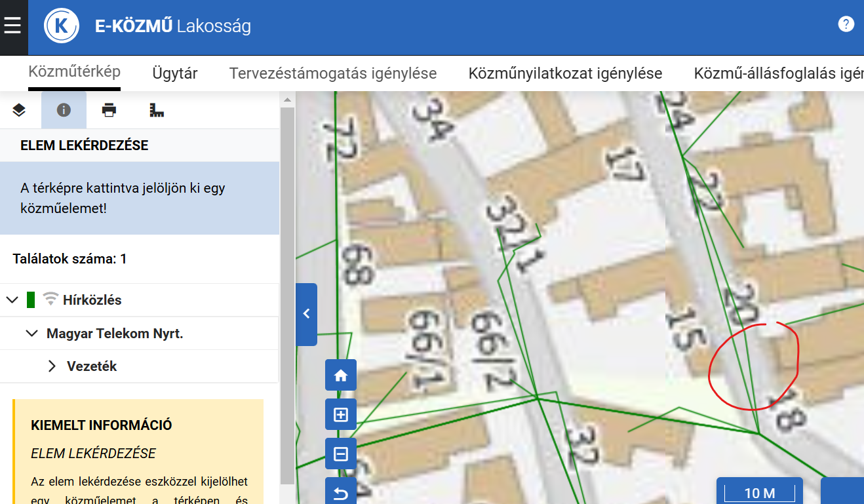This screenshot has height=504, width=864.
Task: Click the side panel vertical scrollbar
Action: coord(286,295)
